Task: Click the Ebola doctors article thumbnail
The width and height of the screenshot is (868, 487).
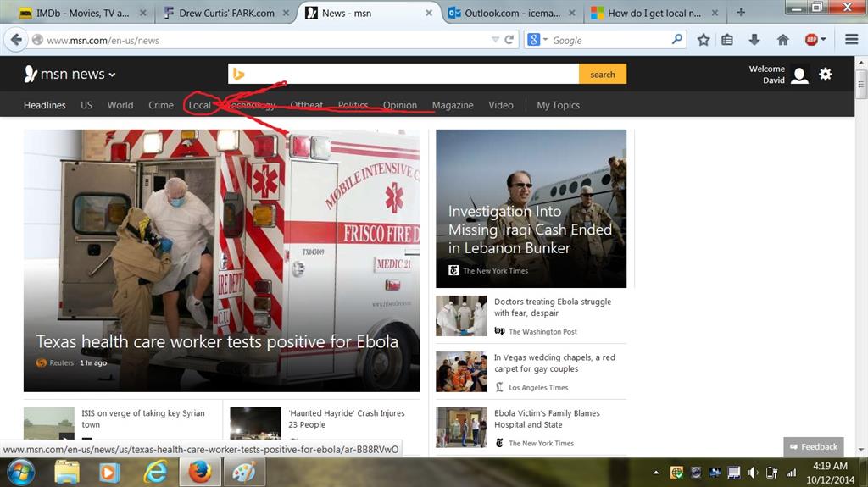Action: point(461,316)
